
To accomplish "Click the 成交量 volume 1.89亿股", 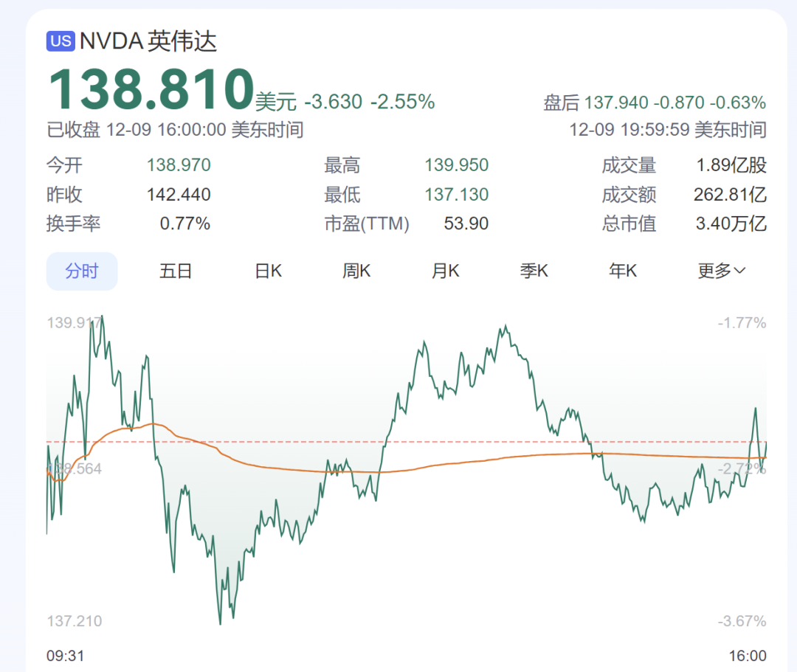I will 731,165.
